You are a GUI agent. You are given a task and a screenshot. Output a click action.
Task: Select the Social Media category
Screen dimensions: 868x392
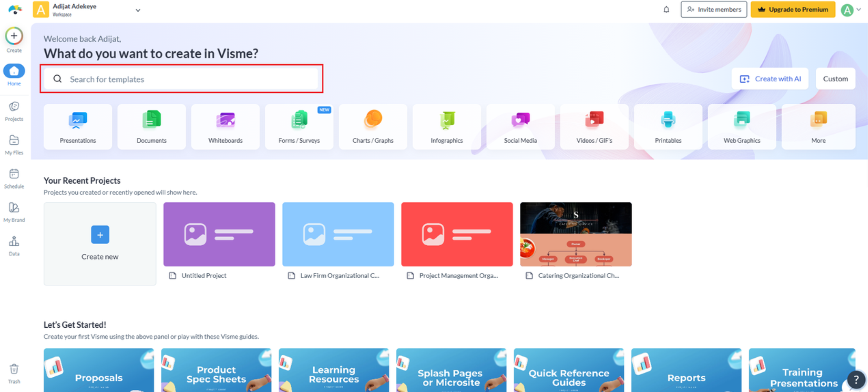click(x=520, y=127)
